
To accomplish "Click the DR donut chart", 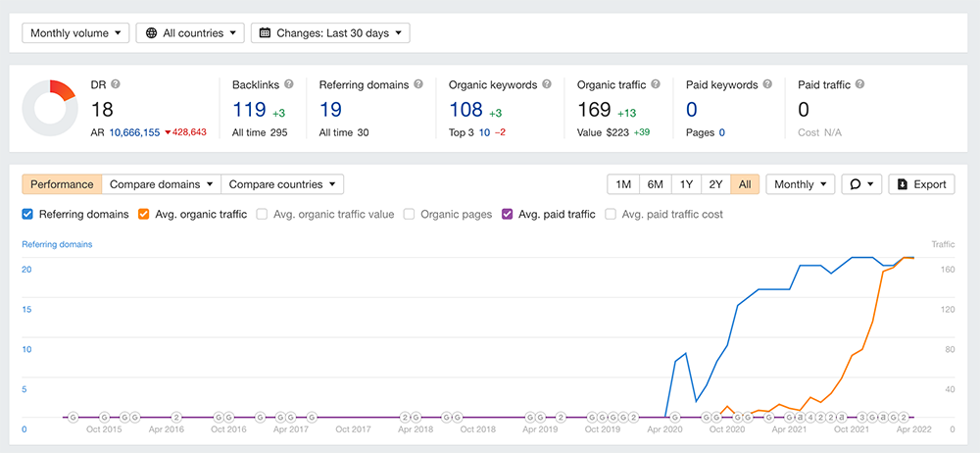I will (x=49, y=107).
